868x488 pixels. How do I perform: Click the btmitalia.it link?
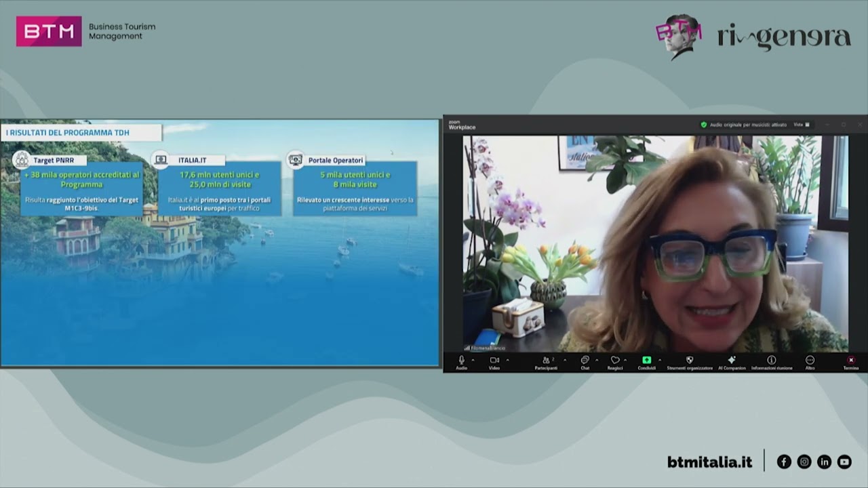pos(710,462)
